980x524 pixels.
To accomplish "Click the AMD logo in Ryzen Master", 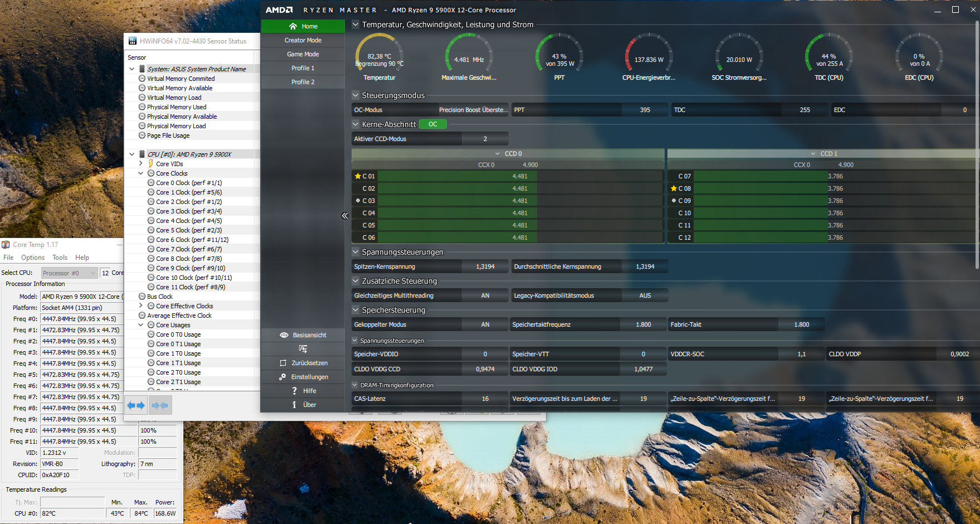I will pos(279,10).
